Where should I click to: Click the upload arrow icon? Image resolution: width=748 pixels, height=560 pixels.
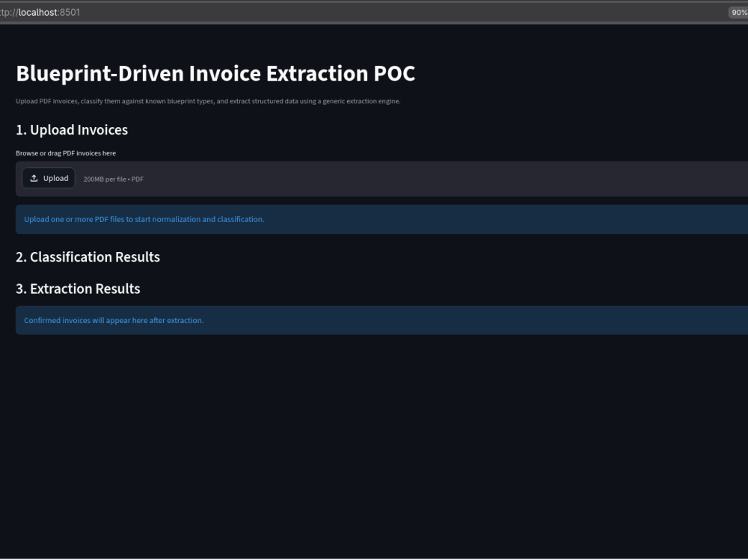coord(34,179)
